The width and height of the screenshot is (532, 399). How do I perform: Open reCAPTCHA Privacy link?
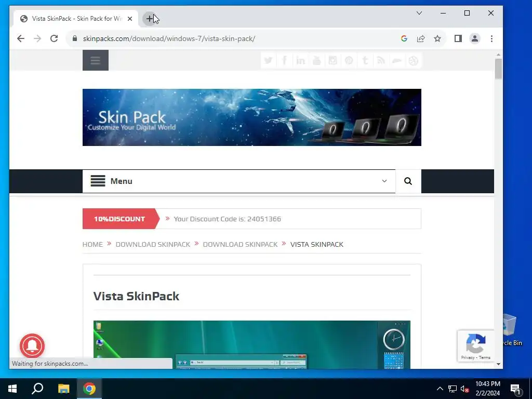coord(468,357)
